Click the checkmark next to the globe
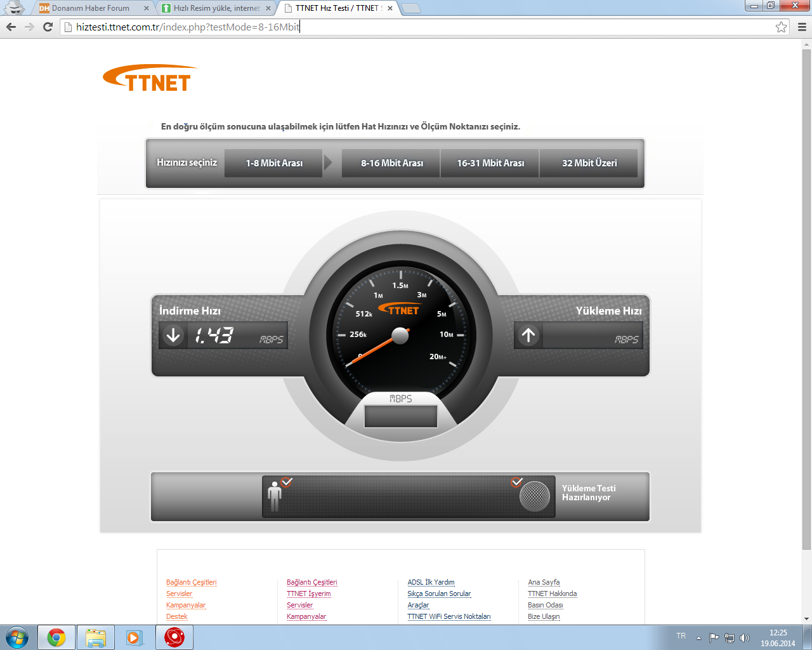 click(517, 481)
